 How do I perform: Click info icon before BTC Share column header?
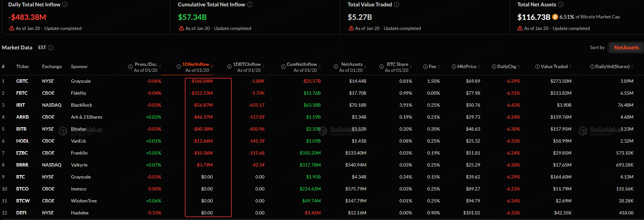pos(382,67)
